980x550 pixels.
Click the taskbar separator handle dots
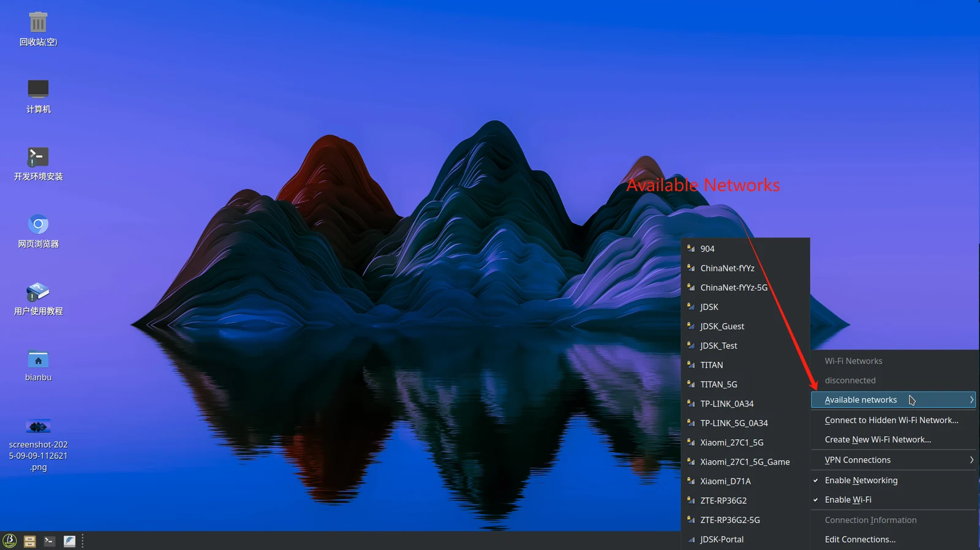(83, 541)
